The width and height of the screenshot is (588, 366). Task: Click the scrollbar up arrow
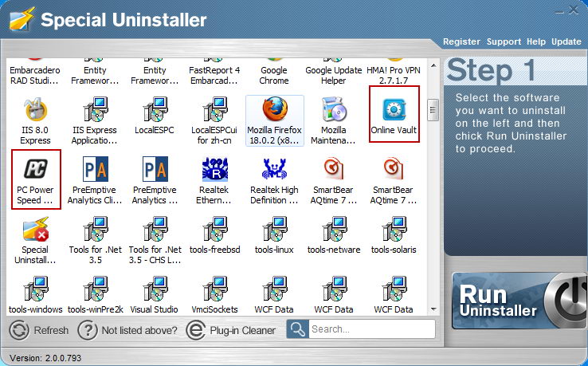point(433,65)
